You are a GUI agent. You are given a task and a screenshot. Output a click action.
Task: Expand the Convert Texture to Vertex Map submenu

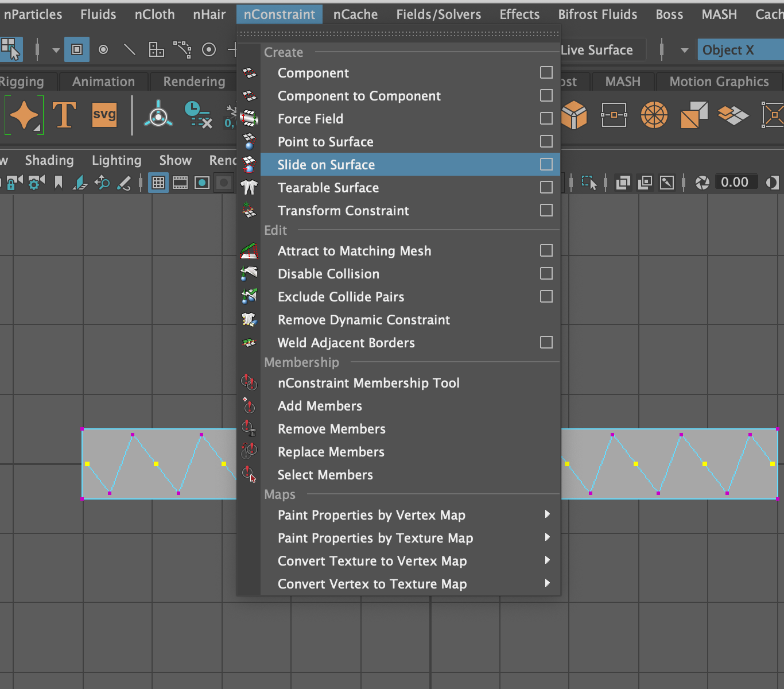click(547, 560)
